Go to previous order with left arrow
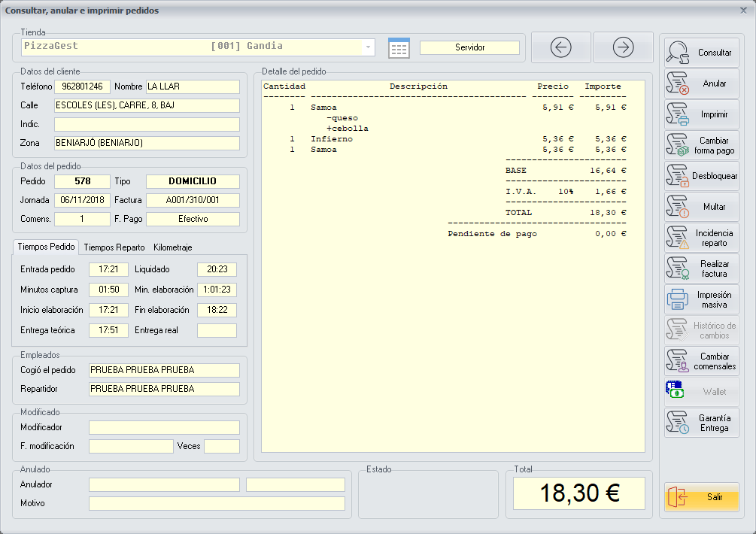756x534 pixels. click(561, 47)
